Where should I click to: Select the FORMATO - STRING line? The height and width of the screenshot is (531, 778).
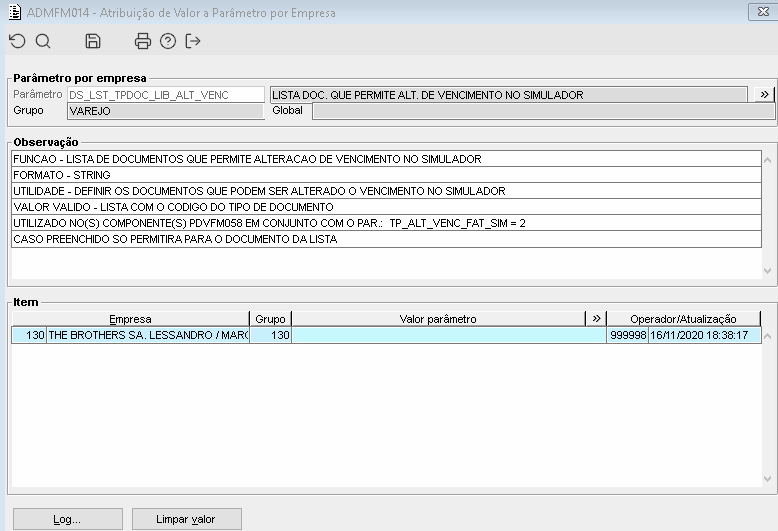coord(387,175)
